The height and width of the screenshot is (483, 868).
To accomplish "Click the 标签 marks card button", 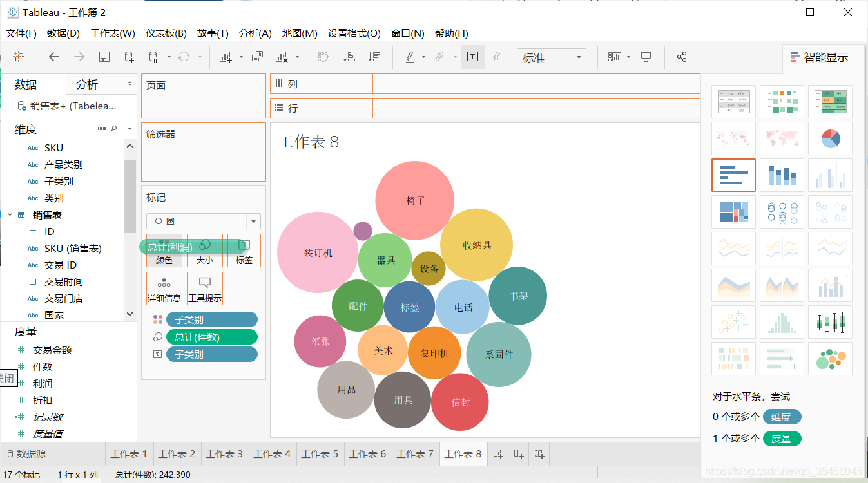I will click(244, 251).
